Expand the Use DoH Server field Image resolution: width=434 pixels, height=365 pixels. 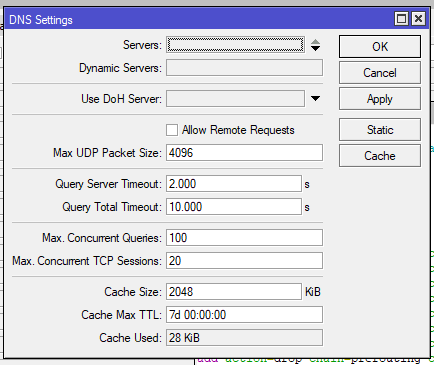click(x=315, y=98)
